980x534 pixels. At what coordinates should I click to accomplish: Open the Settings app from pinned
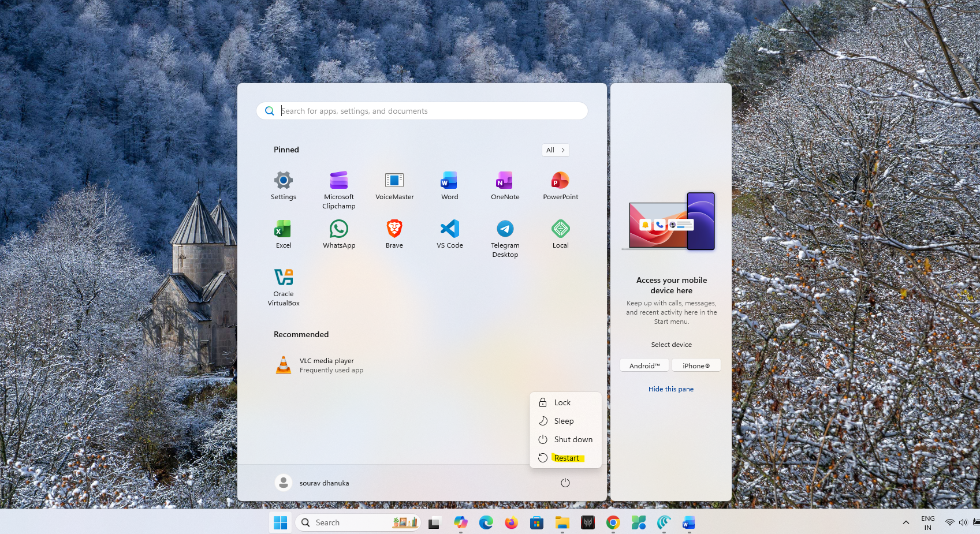tap(283, 186)
